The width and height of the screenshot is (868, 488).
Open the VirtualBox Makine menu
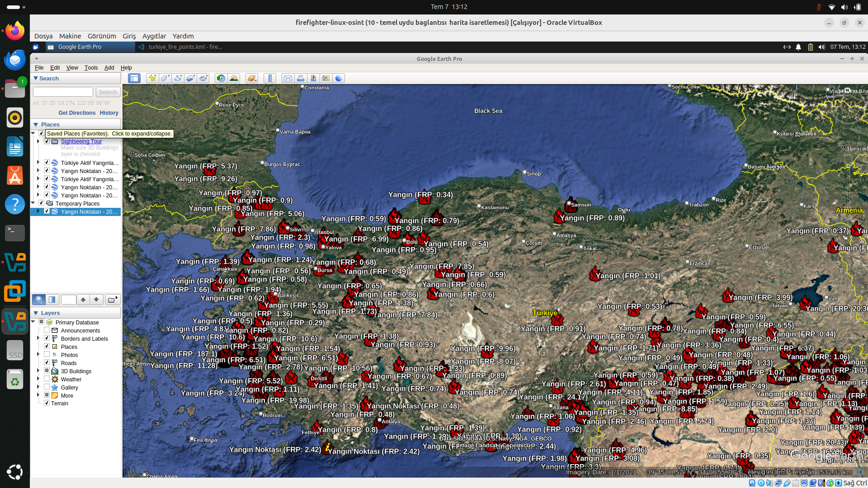click(x=70, y=36)
